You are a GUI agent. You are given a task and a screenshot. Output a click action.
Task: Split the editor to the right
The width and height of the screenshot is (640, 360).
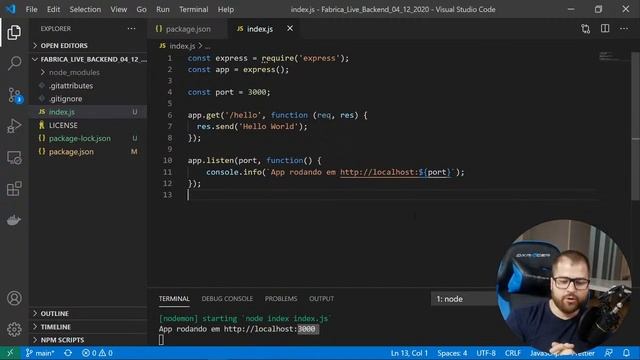click(605, 29)
